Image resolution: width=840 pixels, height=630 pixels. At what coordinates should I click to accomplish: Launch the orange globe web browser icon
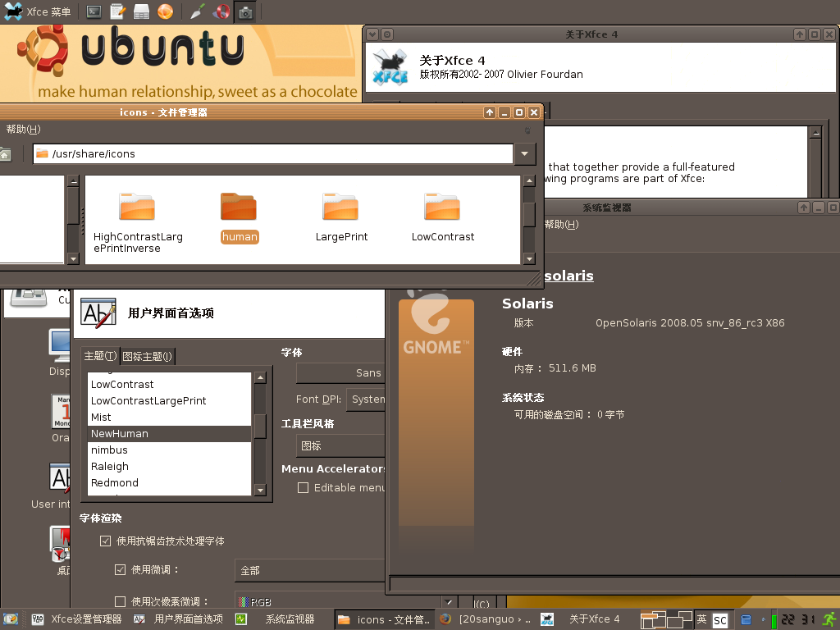tap(165, 11)
